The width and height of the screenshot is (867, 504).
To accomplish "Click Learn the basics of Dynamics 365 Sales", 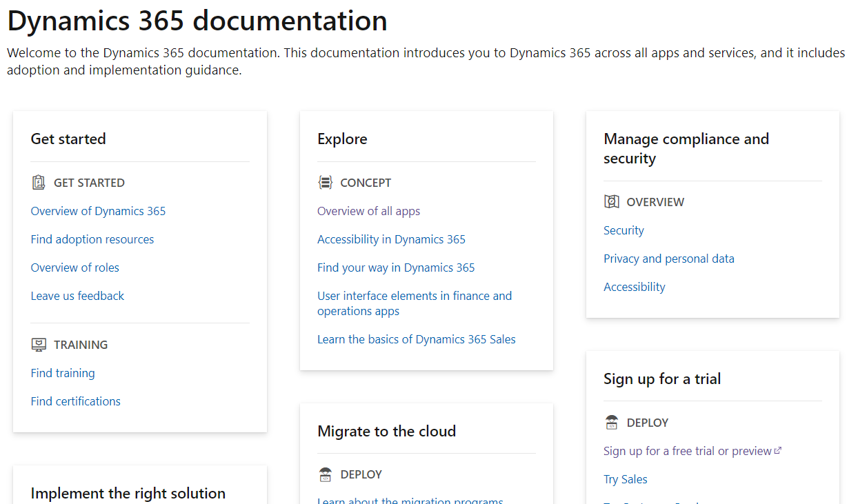I will coord(417,339).
